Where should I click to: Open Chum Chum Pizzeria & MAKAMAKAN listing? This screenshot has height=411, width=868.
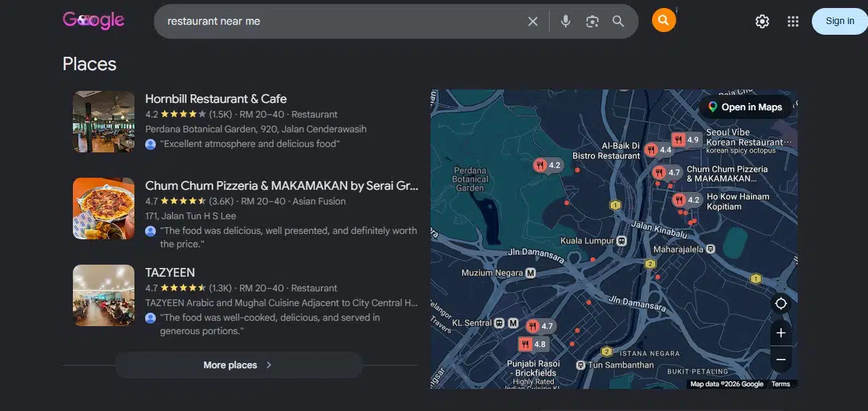pyautogui.click(x=282, y=186)
